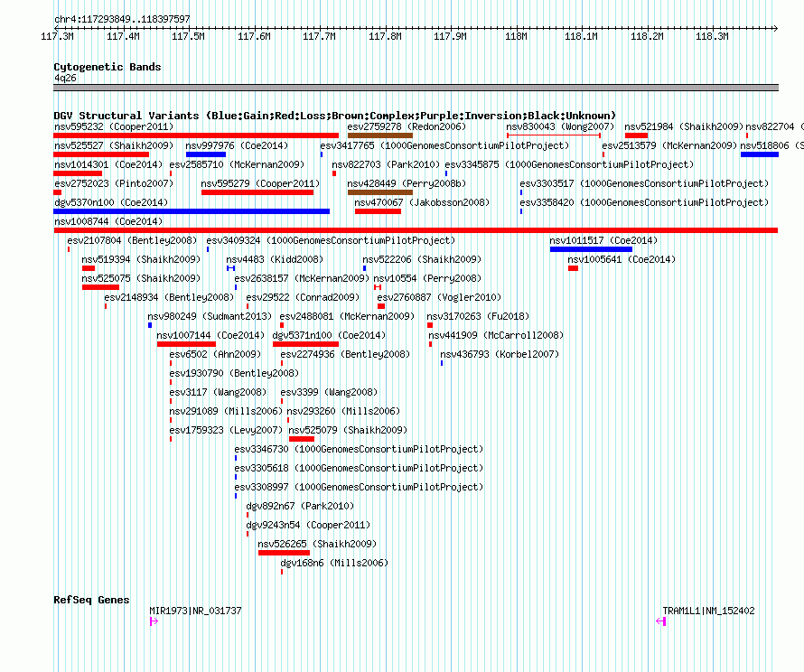Click esv3308997 (1000GenomesConsortiumPilotProject) label

click(x=359, y=487)
